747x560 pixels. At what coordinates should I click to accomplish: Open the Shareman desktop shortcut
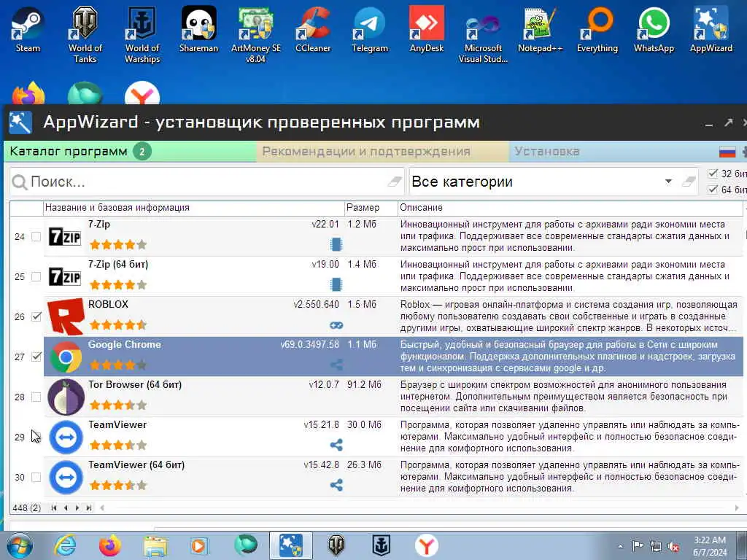tap(198, 28)
